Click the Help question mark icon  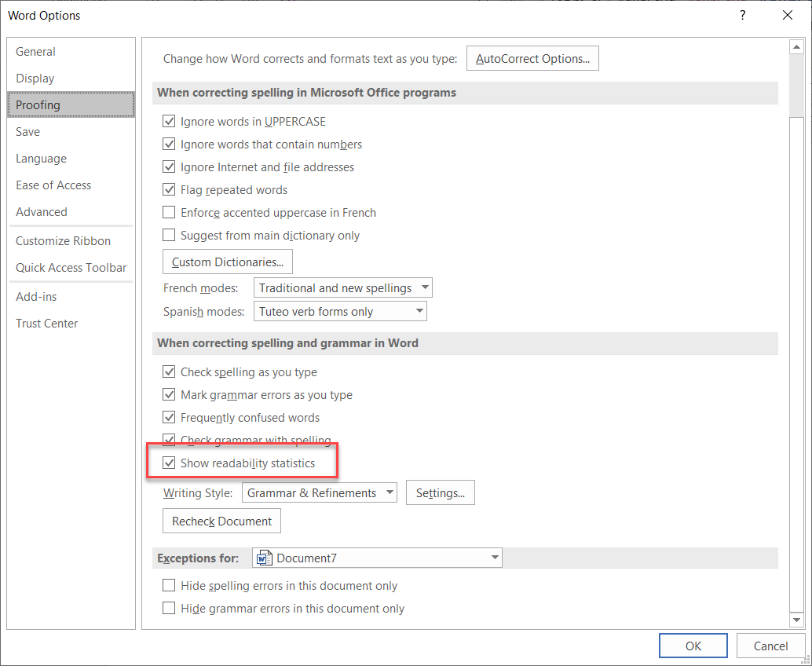(x=743, y=15)
